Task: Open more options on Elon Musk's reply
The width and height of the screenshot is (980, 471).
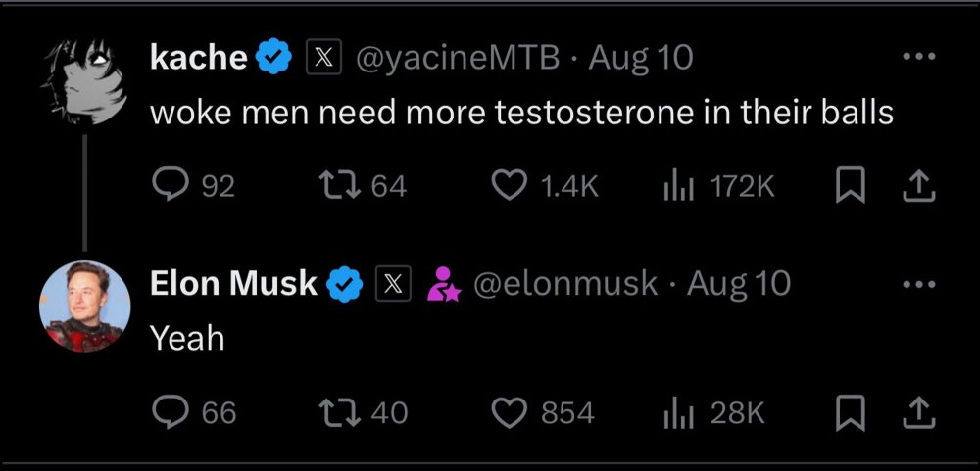Action: point(918,284)
